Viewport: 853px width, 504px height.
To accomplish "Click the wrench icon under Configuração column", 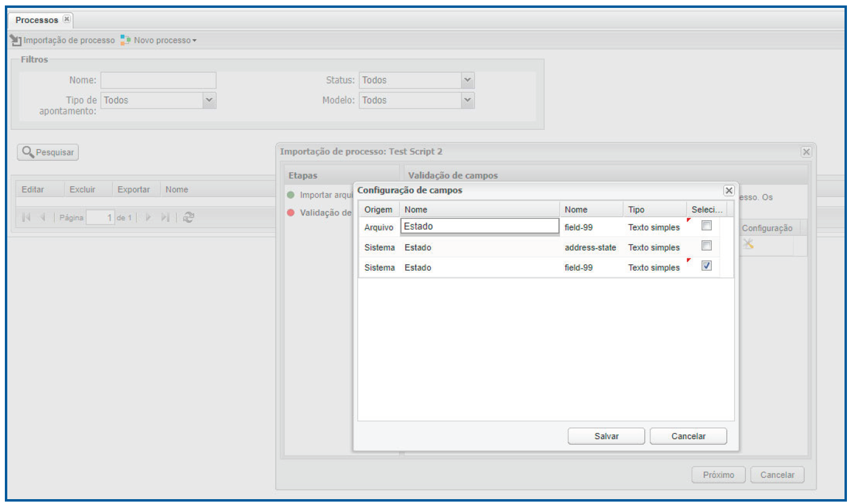I will coord(748,244).
